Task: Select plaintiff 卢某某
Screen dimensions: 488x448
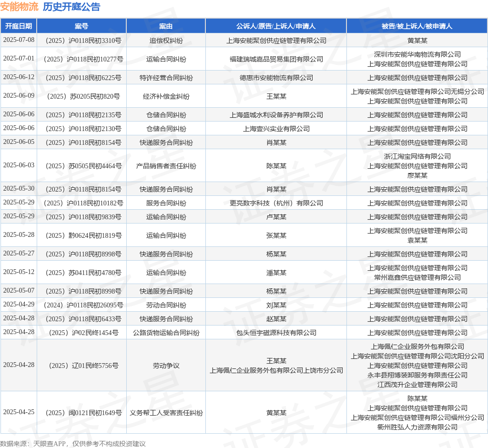Action: click(276, 217)
